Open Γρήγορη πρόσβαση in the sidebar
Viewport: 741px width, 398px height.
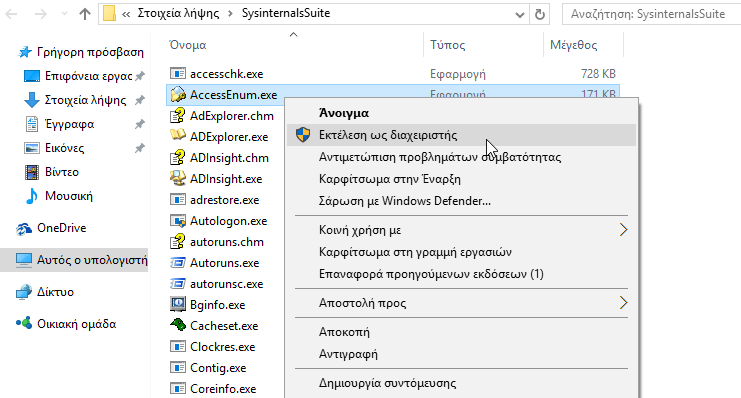(81, 52)
